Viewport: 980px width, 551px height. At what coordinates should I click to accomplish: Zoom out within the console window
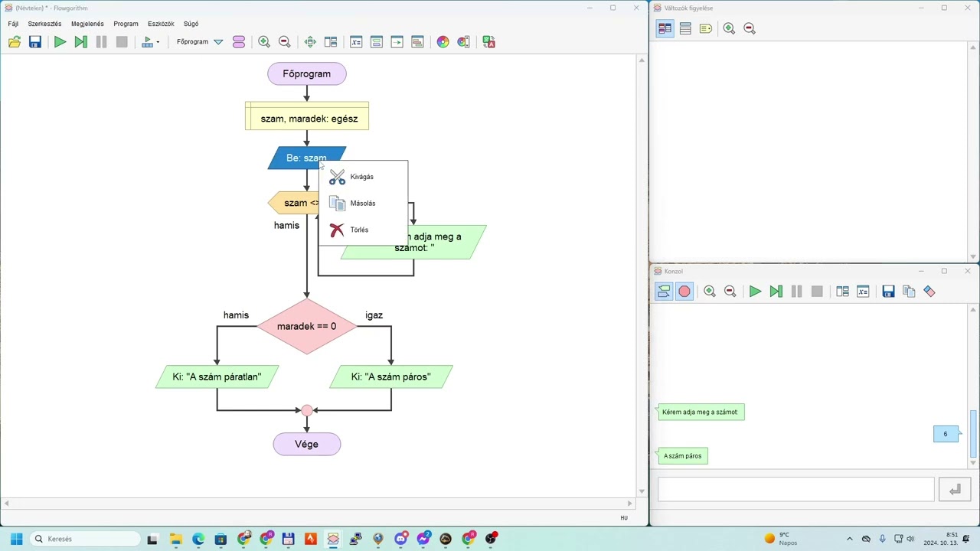tap(730, 292)
